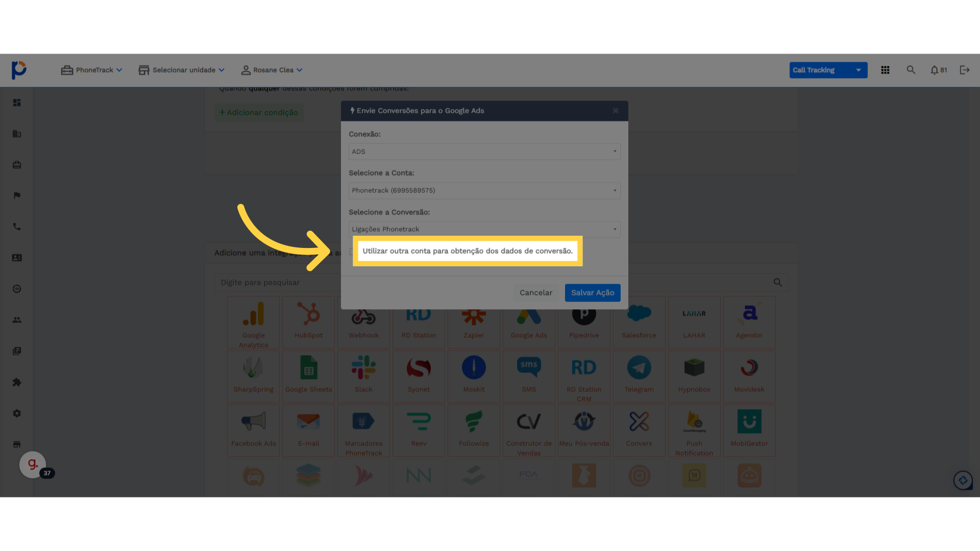980x551 pixels.
Task: Open the contact card icon in the sidebar
Action: pyautogui.click(x=17, y=258)
